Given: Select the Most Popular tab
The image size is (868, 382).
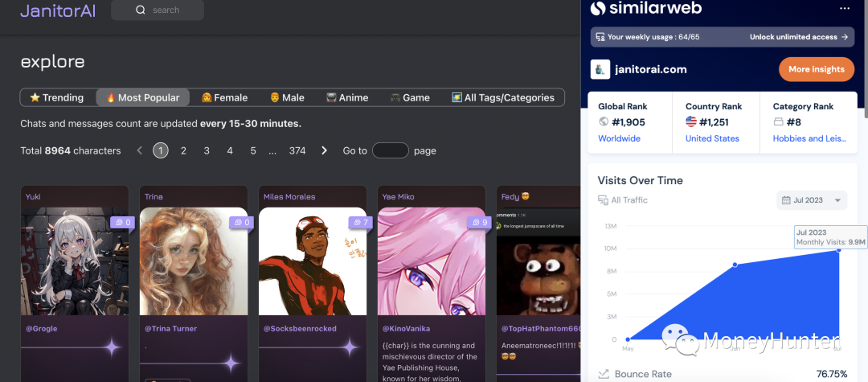Looking at the screenshot, I should [143, 97].
